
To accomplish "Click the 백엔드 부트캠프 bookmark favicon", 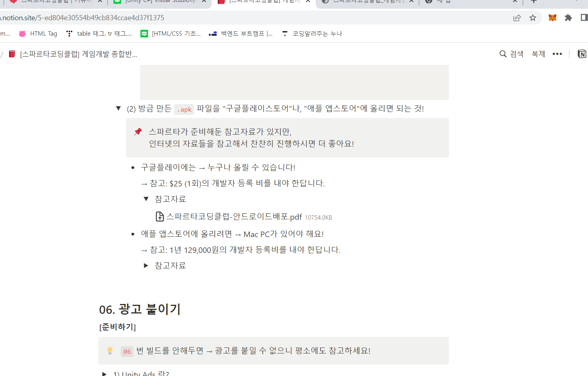I will pos(213,34).
